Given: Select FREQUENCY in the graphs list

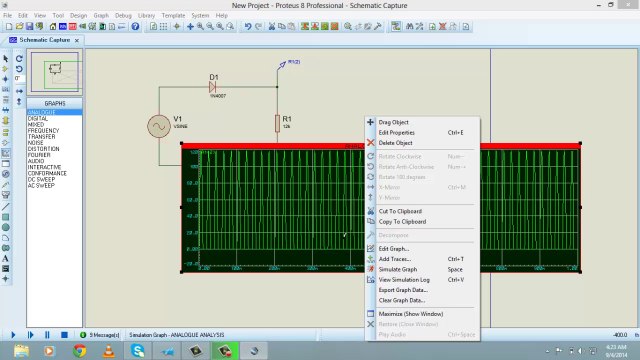Looking at the screenshot, I should [43, 131].
